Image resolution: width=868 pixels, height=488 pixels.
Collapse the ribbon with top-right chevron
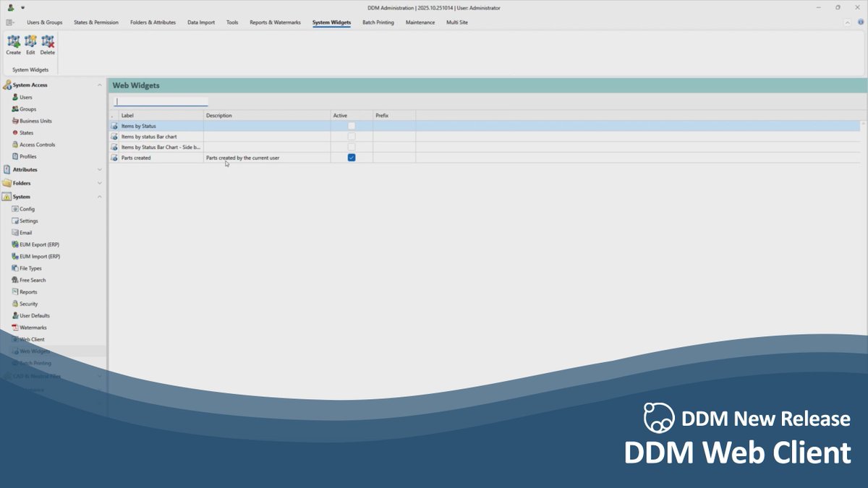click(848, 22)
